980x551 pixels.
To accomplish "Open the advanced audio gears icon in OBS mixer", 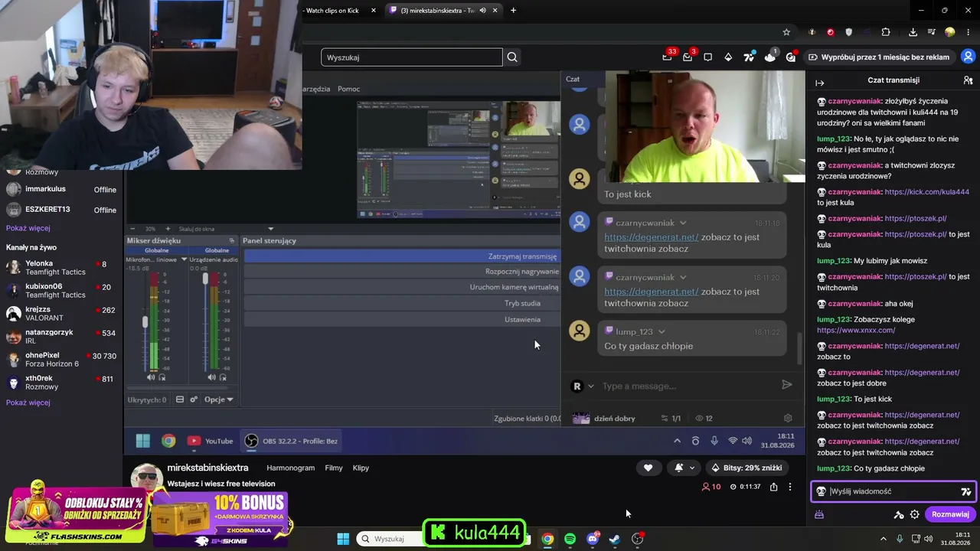I will pos(194,399).
